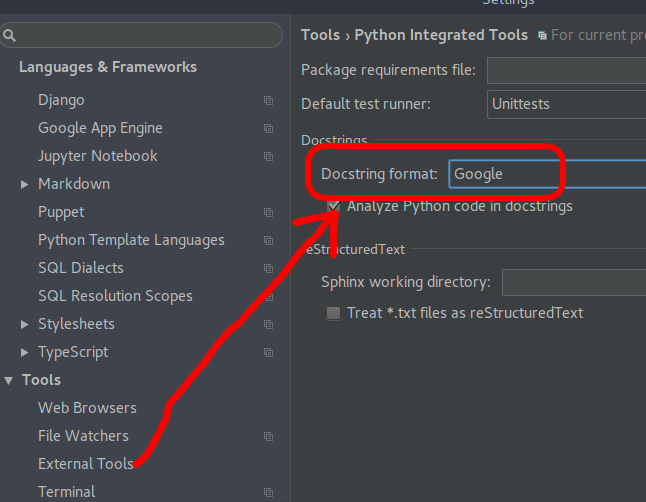Select File Watchers settings
The height and width of the screenshot is (502, 646).
[x=83, y=436]
